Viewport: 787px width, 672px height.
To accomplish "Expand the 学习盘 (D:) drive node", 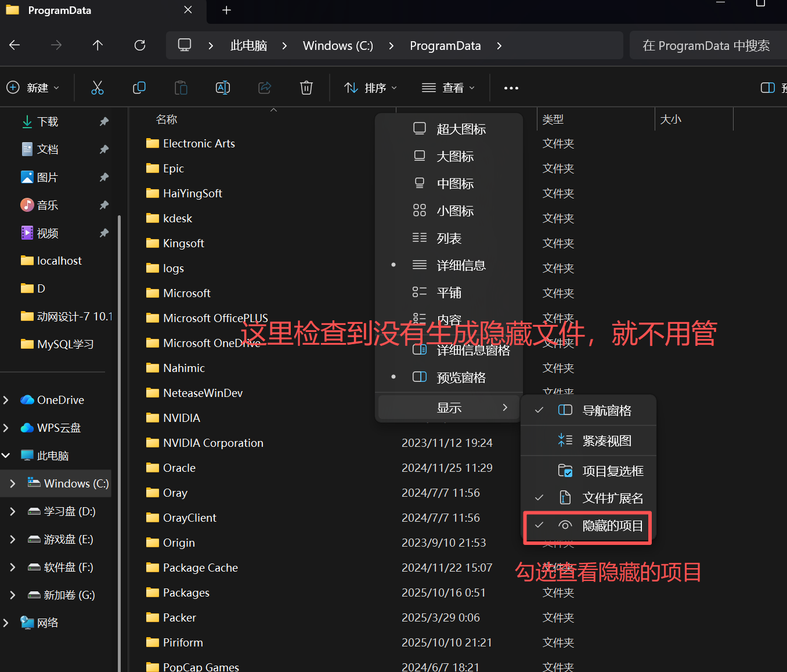I will point(13,511).
